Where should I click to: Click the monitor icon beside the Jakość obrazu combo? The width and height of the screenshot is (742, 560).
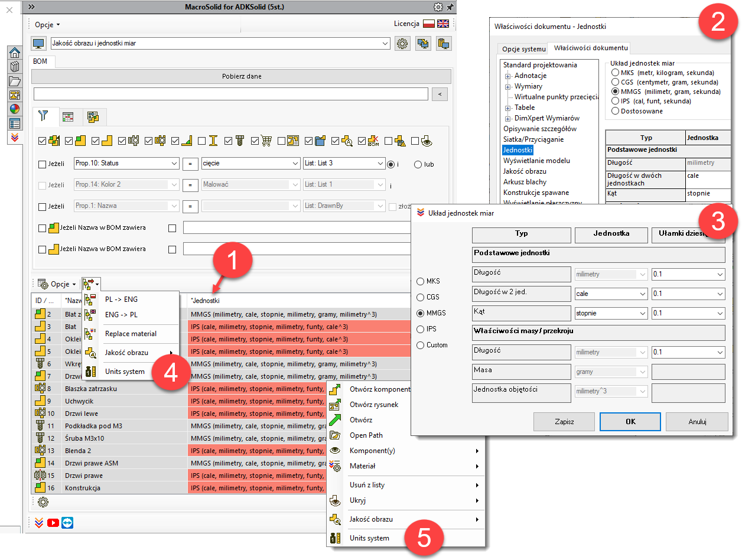(38, 43)
